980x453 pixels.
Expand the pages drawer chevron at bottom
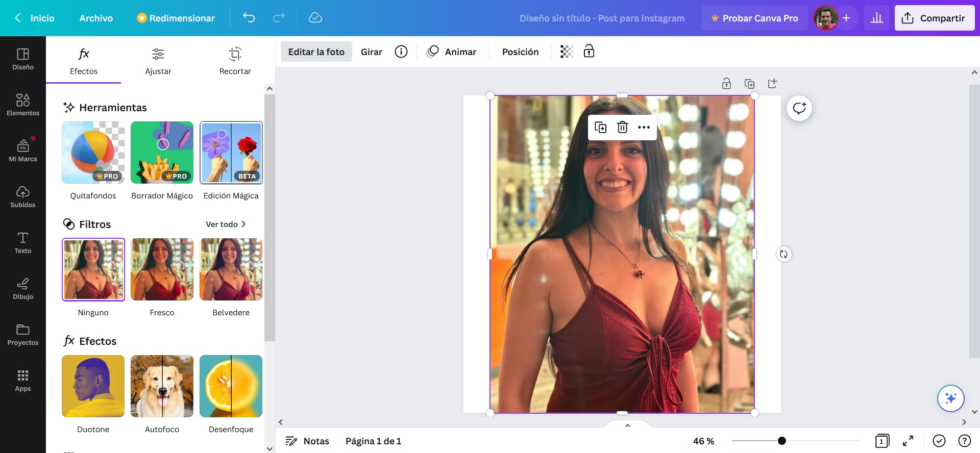point(628,425)
